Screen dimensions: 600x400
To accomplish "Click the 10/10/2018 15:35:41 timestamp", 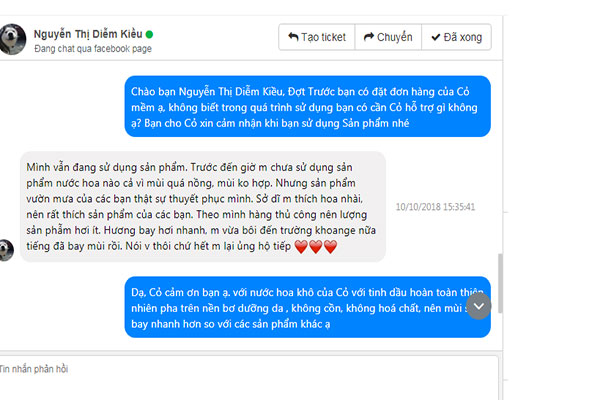I will click(x=435, y=207).
